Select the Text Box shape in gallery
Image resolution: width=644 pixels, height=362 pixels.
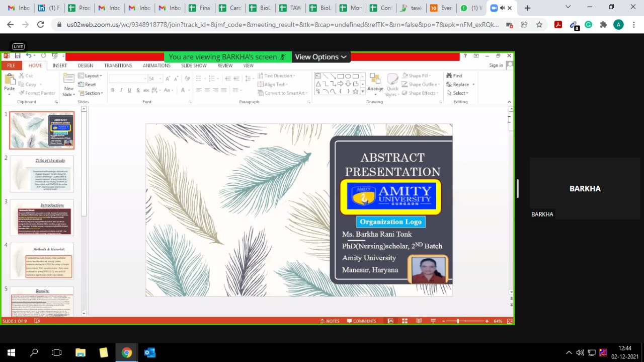[318, 77]
